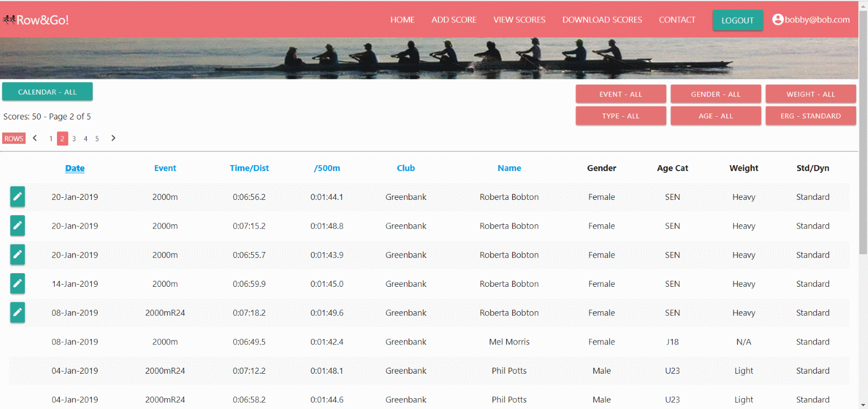
Task: Click 0:01:42.4 split cell
Action: (327, 342)
